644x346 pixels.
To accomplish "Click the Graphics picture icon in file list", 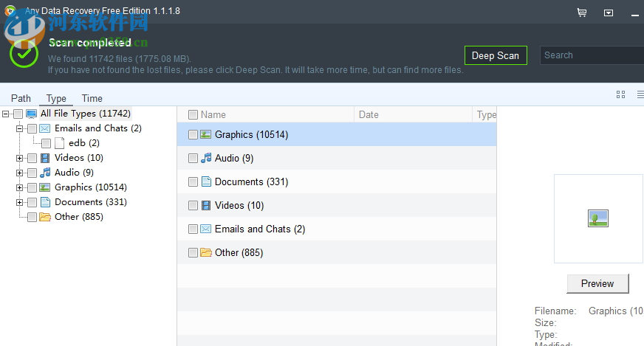I will click(x=206, y=134).
